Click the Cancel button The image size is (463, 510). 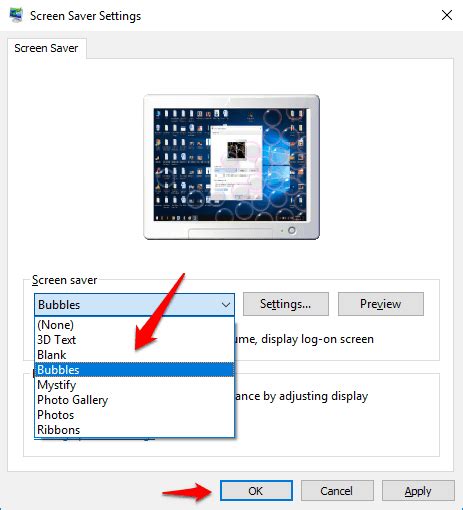click(337, 491)
